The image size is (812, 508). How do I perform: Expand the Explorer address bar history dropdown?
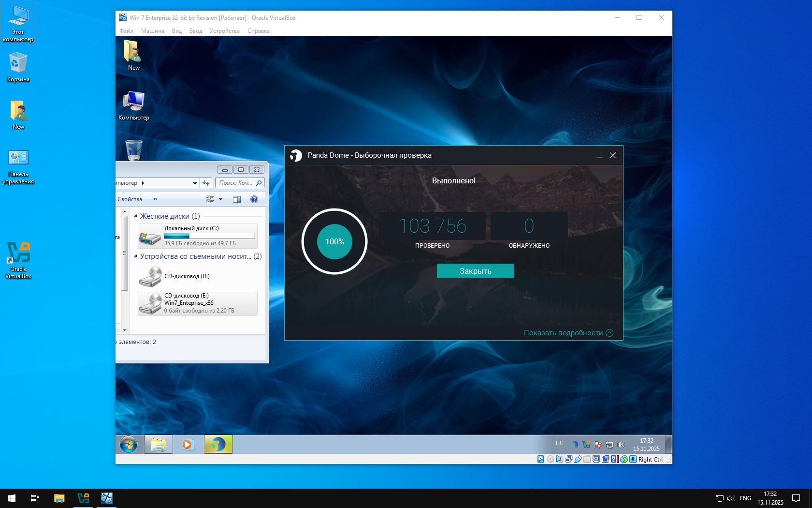195,183
